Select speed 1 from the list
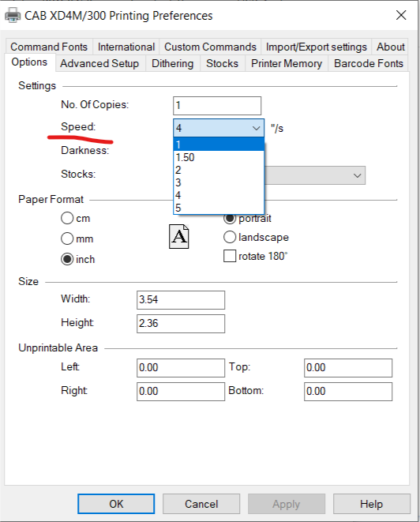Image resolution: width=420 pixels, height=522 pixels. click(x=219, y=145)
